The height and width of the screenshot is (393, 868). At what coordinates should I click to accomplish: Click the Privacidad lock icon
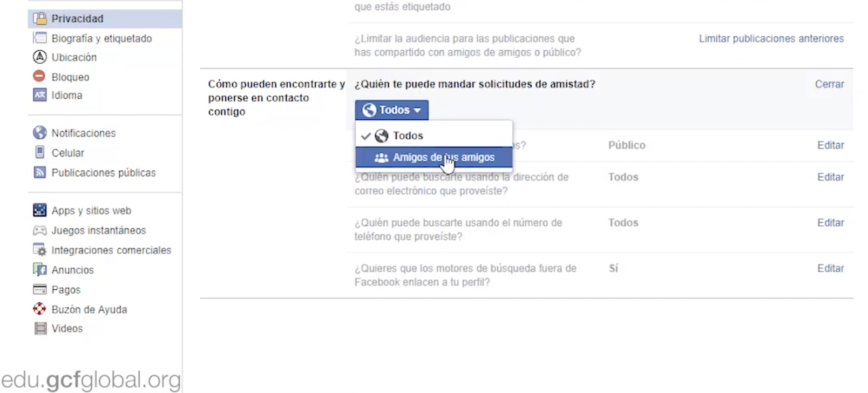click(x=40, y=18)
